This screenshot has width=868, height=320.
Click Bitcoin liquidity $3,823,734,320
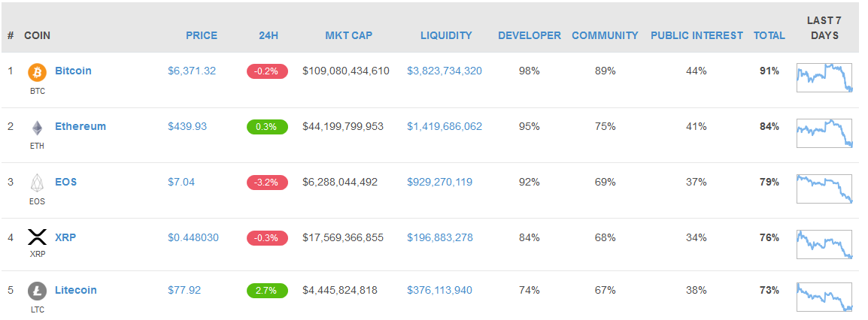445,71
